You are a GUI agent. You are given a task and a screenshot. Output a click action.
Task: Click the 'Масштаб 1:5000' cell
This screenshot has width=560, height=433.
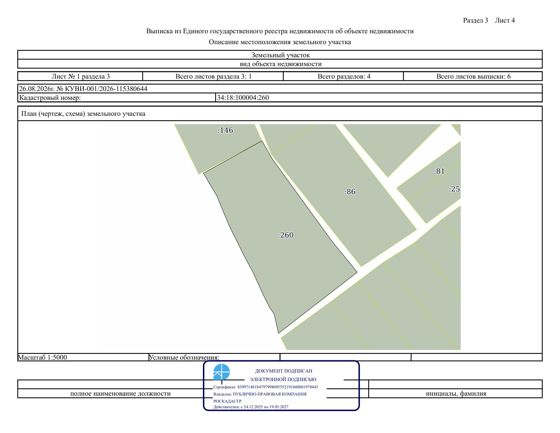click(x=82, y=357)
